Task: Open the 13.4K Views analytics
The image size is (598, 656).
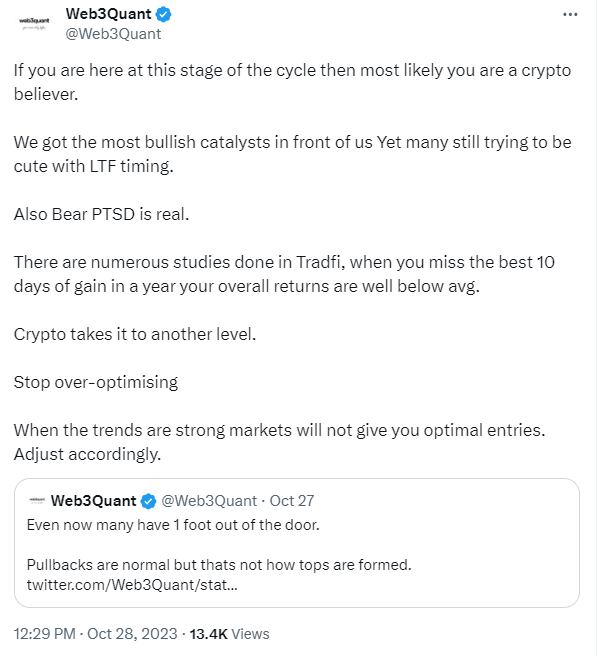Action: (x=229, y=633)
